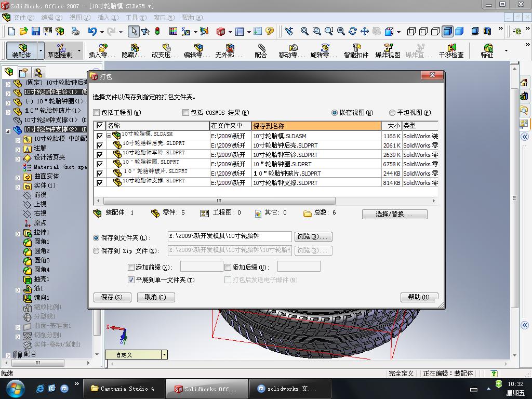Viewport: 532px width, 399px height.
Task: Open the 帮助(H) menu
Action: [x=192, y=17]
